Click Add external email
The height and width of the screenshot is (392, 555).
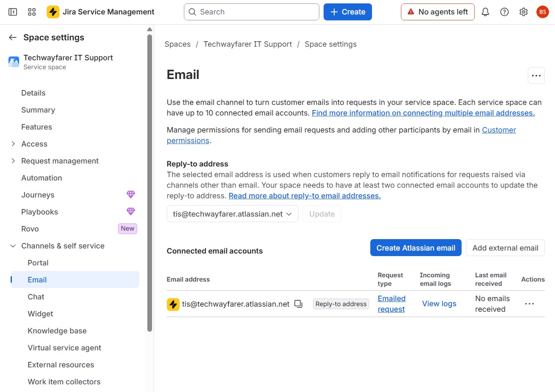(x=505, y=248)
